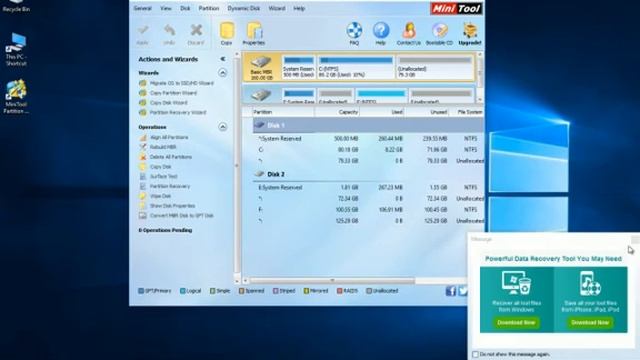The width and height of the screenshot is (640, 360).
Task: Click the Copy disk toolbar icon
Action: pyautogui.click(x=226, y=33)
